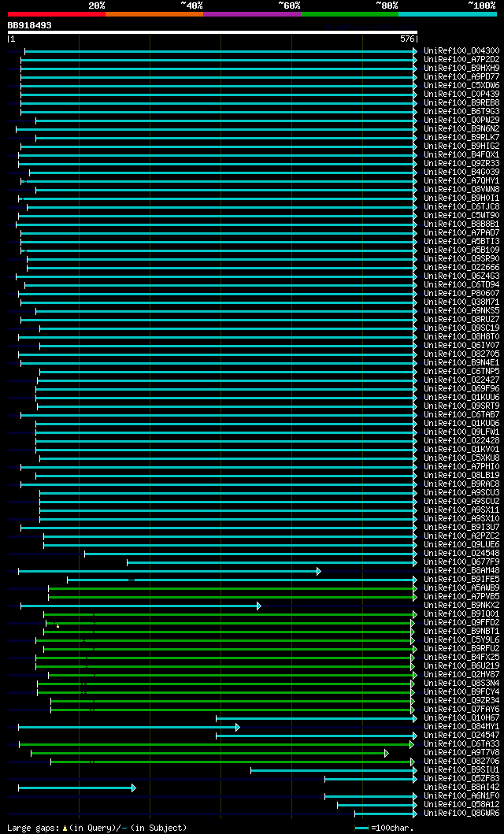504x834 pixels.
Task: Click label UniRef100_A5BTI3
Action: click(x=461, y=242)
